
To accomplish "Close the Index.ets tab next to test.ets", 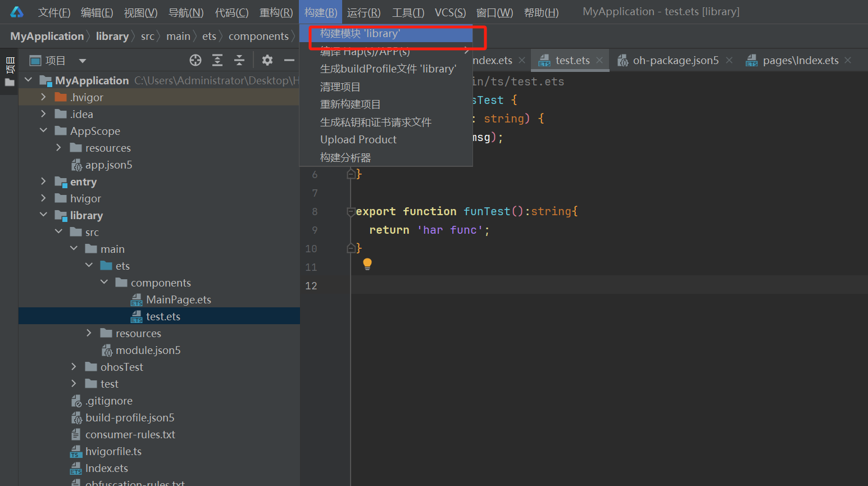I will (x=522, y=60).
